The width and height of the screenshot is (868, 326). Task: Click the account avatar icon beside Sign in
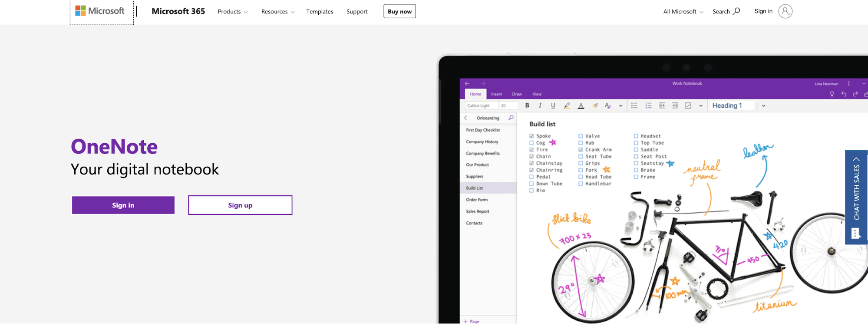785,11
